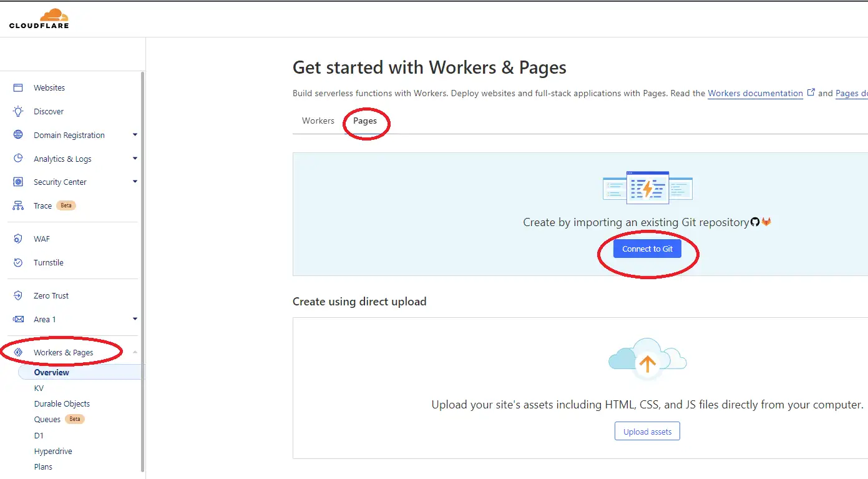The width and height of the screenshot is (868, 479).
Task: Expand the Area 1 arrow
Action: tap(135, 319)
